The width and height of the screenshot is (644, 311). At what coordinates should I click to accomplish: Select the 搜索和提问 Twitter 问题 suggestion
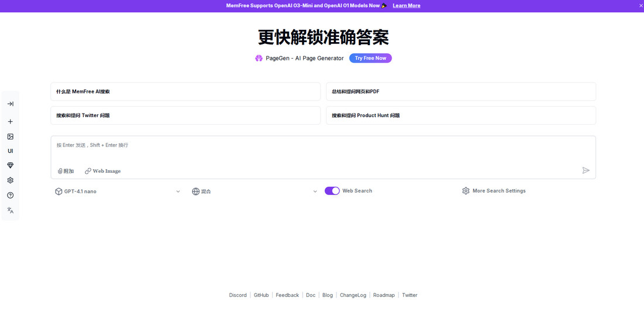click(x=185, y=115)
